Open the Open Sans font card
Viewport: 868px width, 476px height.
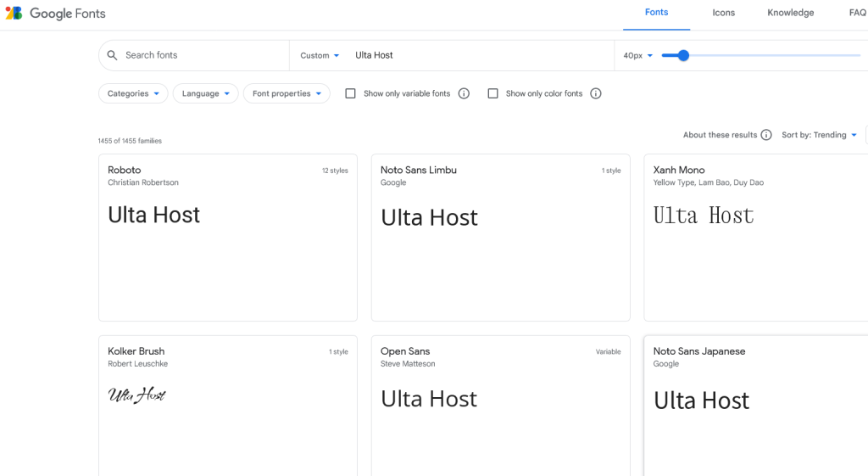pos(500,406)
